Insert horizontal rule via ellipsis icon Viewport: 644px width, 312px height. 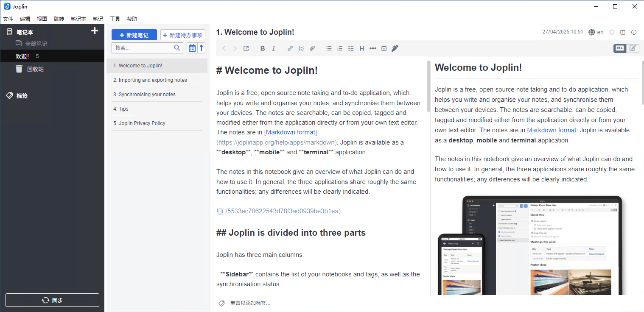[x=373, y=48]
